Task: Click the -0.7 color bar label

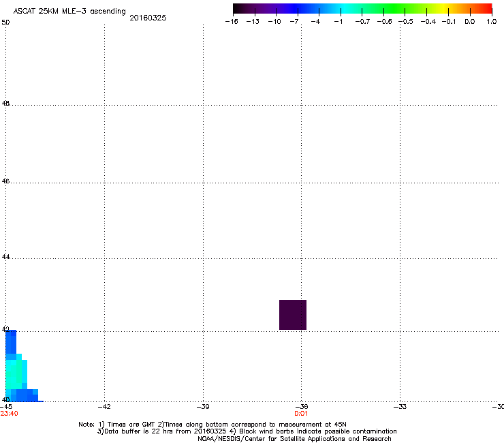Action: [x=362, y=22]
